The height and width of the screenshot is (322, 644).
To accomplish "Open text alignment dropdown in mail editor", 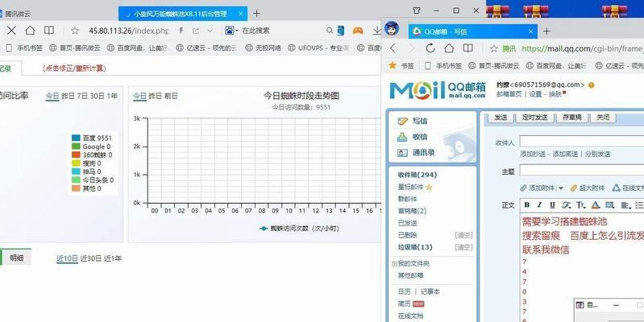I will [x=625, y=205].
